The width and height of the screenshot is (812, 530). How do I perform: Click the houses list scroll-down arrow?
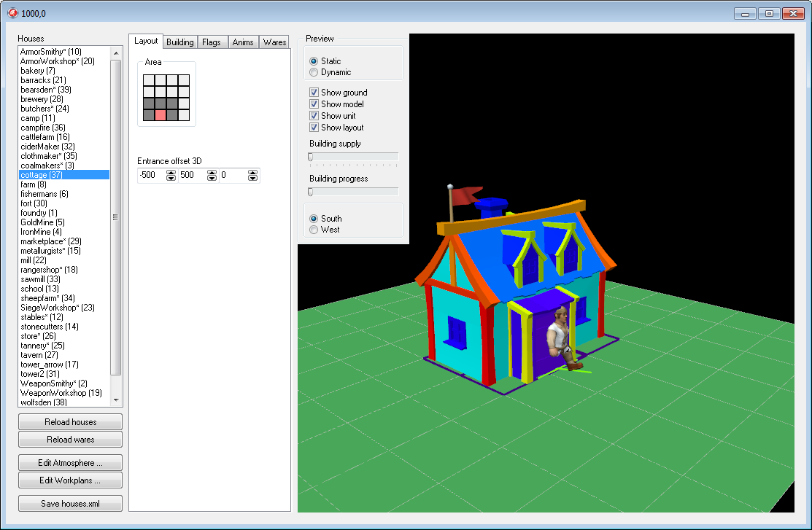(x=116, y=400)
